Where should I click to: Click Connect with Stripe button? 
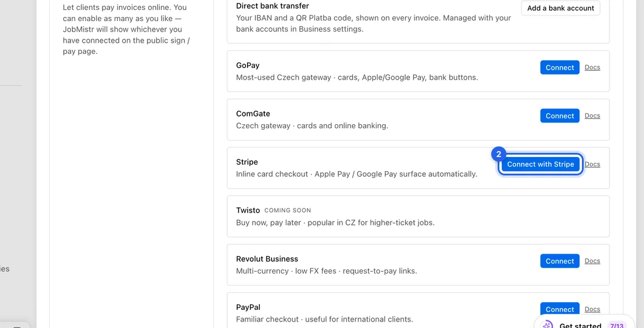click(540, 165)
